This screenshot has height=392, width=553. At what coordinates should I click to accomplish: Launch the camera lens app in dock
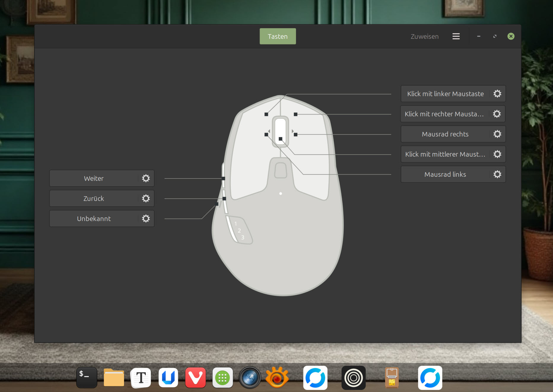(250, 377)
